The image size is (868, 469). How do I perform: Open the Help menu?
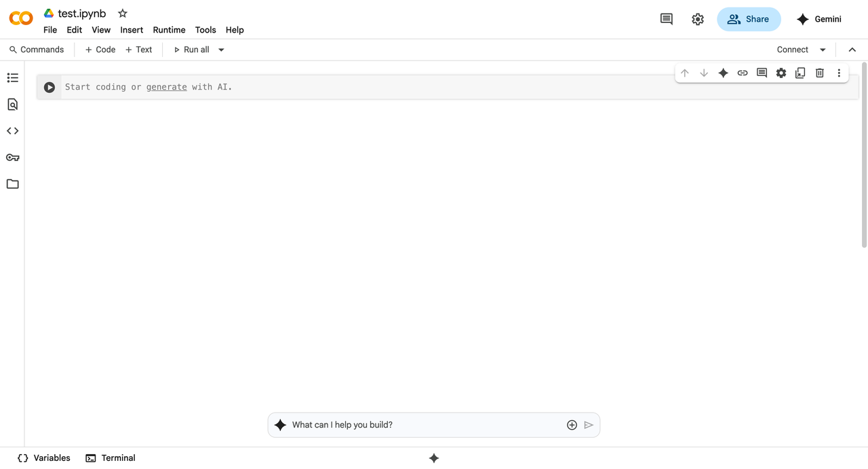(235, 30)
